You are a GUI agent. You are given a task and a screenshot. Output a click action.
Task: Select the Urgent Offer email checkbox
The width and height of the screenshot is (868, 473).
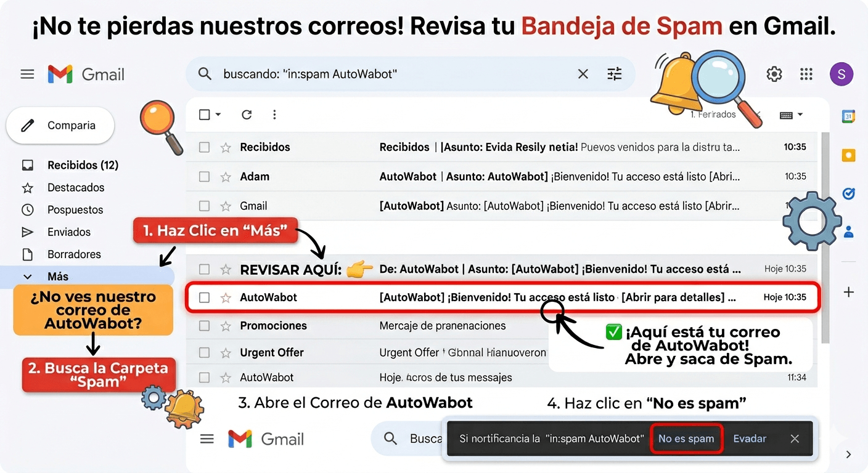click(x=204, y=353)
